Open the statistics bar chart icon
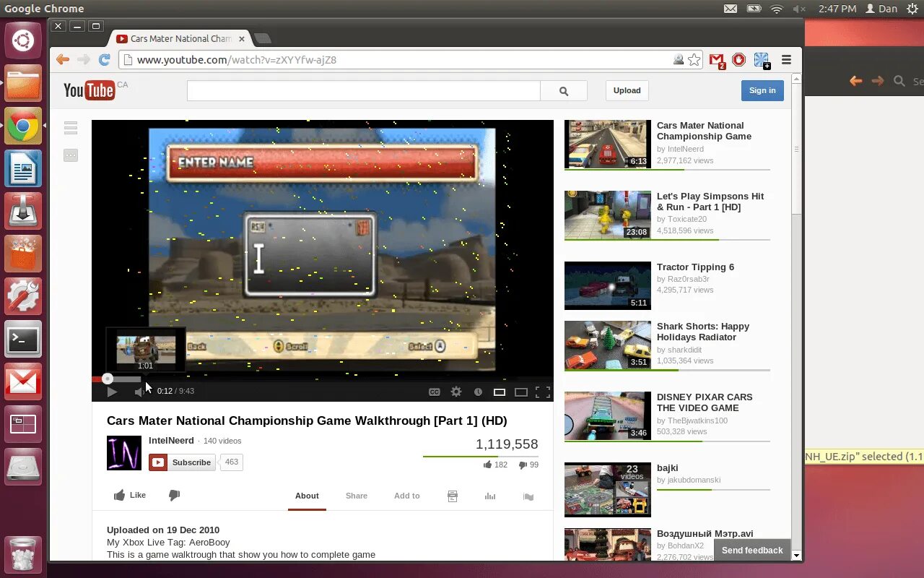924x578 pixels. pyautogui.click(x=490, y=496)
